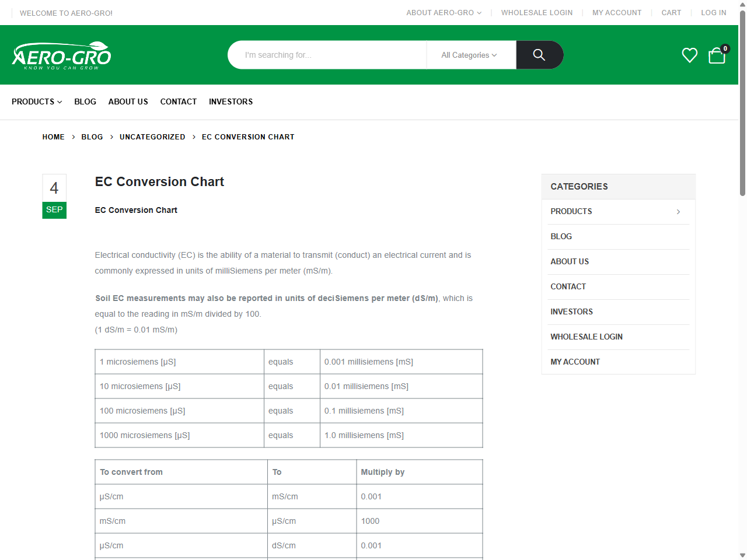The width and height of the screenshot is (747, 560).
Task: Click the search magnifier button
Action: click(x=539, y=55)
